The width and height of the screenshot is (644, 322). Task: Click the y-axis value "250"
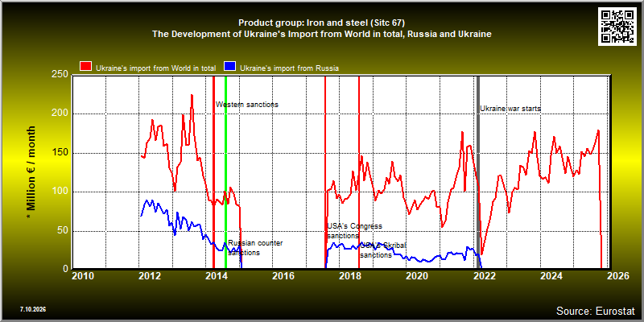tap(60, 75)
